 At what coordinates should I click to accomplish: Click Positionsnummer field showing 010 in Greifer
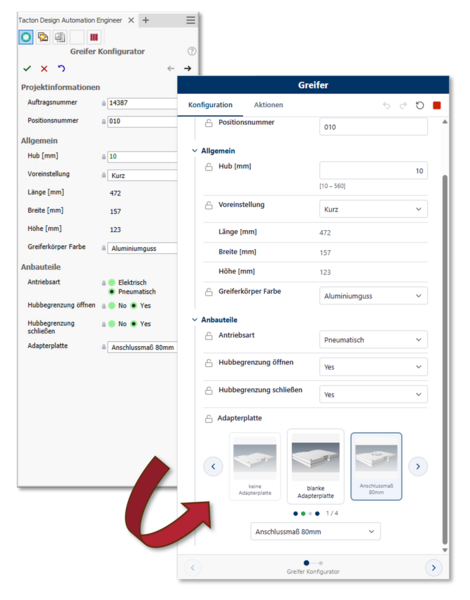[x=373, y=127]
